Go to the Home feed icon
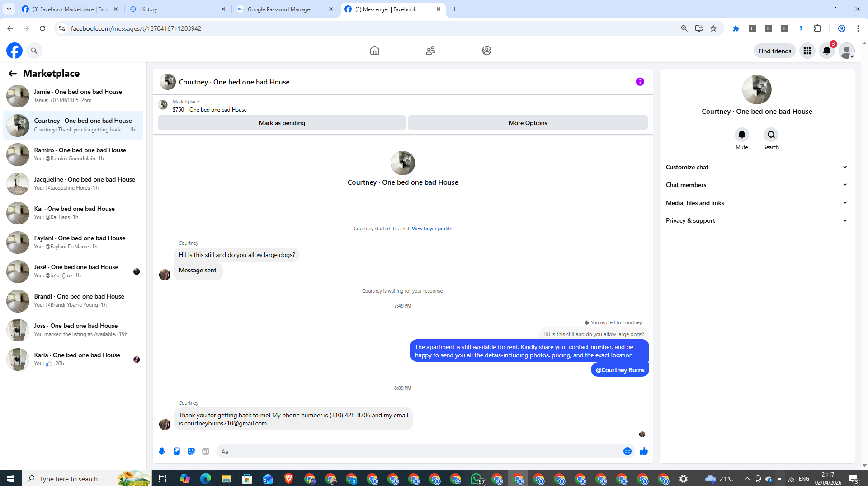 coord(374,51)
